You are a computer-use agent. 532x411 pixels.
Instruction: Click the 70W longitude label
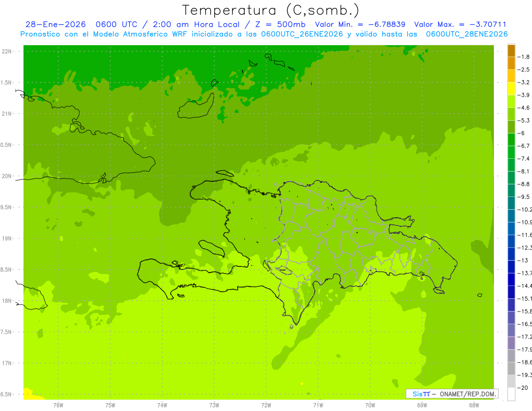click(x=370, y=405)
